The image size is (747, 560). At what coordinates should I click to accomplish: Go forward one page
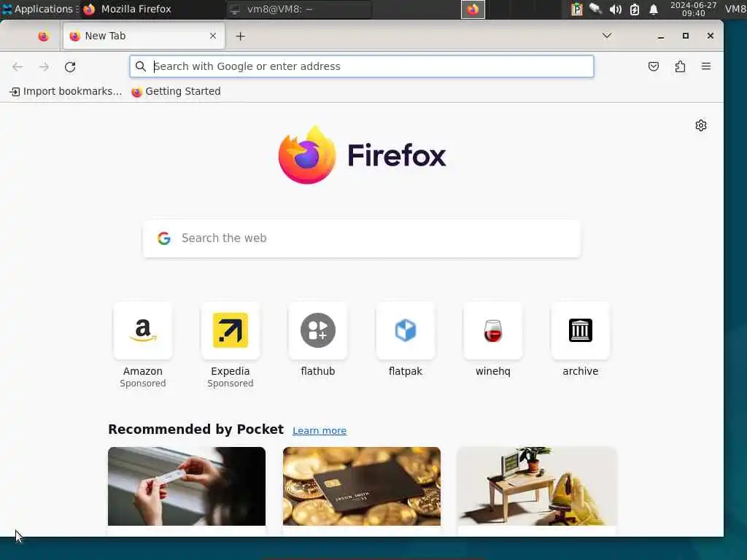click(x=44, y=66)
